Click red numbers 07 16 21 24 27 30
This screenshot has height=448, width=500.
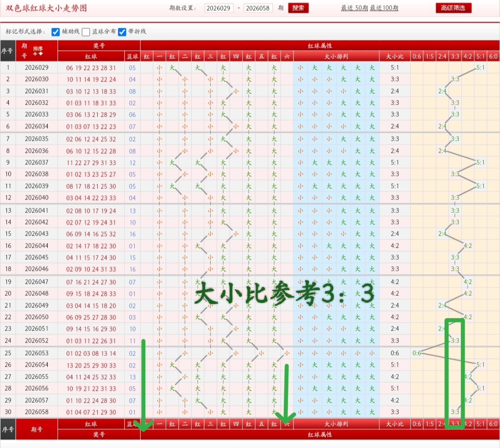click(91, 282)
